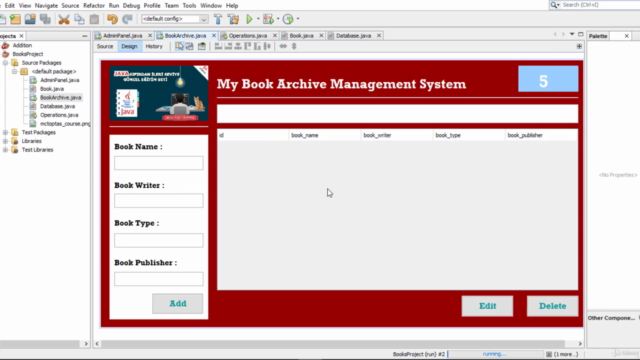Click the change horizontal resizability icon
The height and width of the screenshot is (360, 640).
pos(283,47)
